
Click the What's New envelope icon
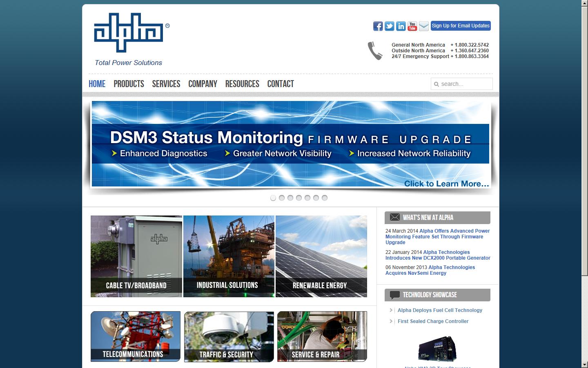(x=394, y=218)
